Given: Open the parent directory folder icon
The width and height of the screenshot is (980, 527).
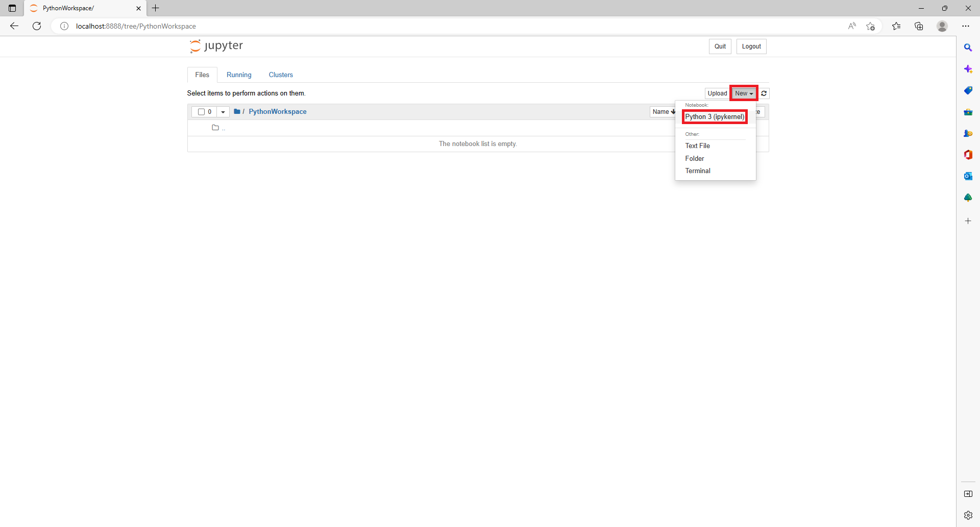Looking at the screenshot, I should pyautogui.click(x=215, y=128).
